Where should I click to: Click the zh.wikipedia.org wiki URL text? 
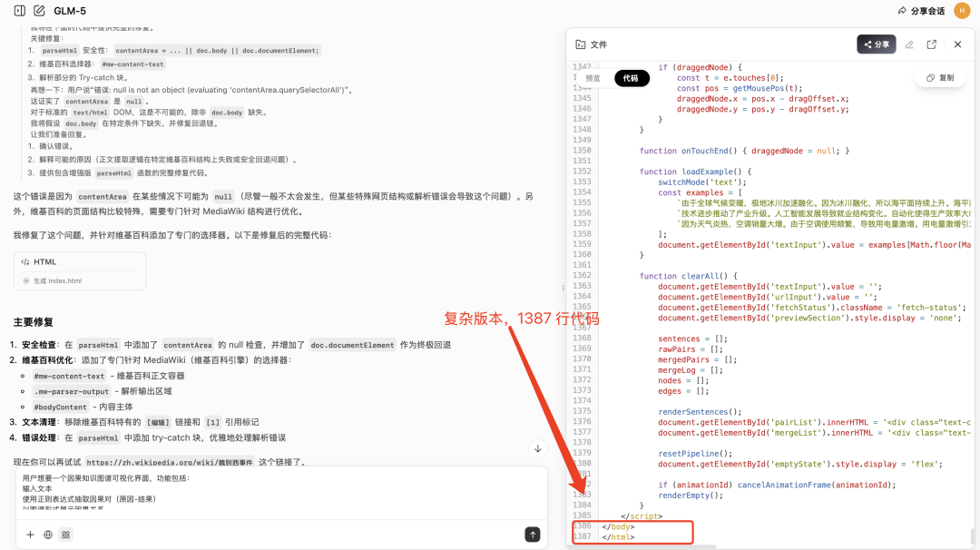(170, 463)
